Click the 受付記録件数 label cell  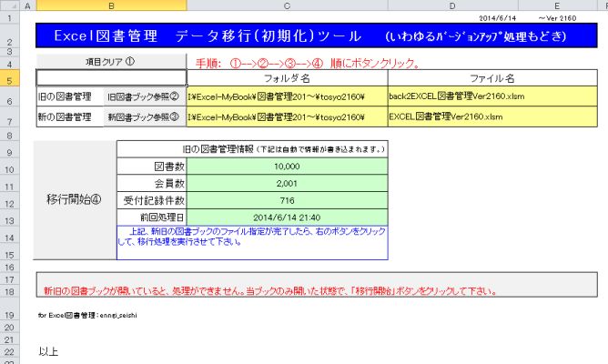[x=152, y=200]
